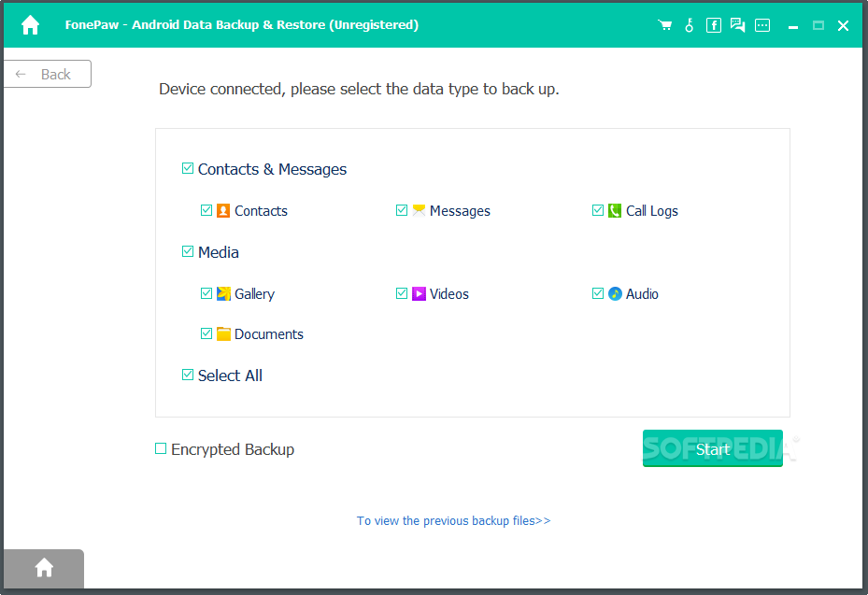Uncheck the Videos checkbox
The height and width of the screenshot is (595, 868).
tap(402, 293)
